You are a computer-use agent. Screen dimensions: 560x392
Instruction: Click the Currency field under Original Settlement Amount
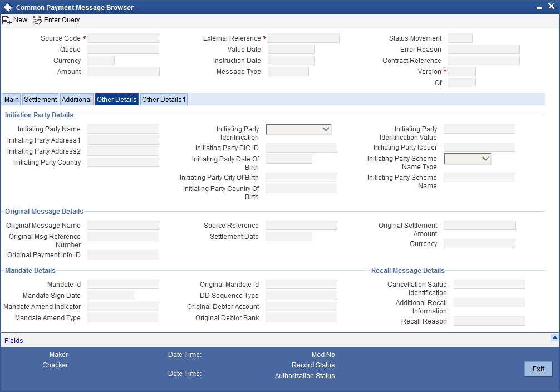480,244
